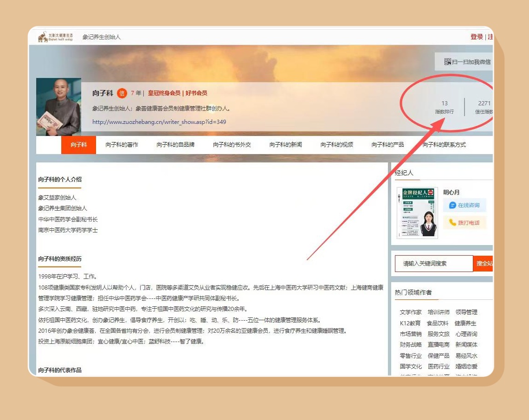529x420 pixels.
Task: Click the elephant health ecology logo
Action: [55, 37]
